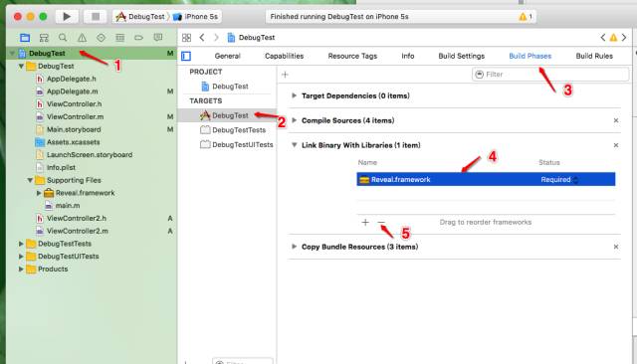Select the DebugTestUITests target

tap(237, 145)
